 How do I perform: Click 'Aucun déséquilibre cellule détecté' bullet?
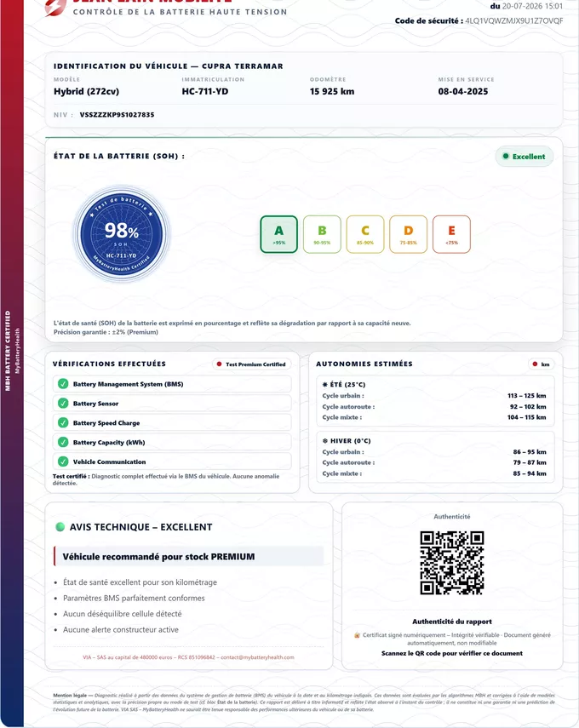pos(122,614)
